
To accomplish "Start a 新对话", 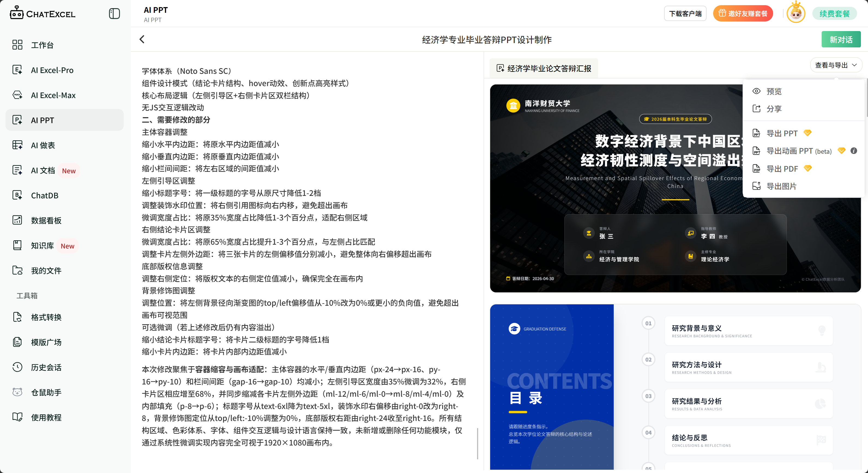I will (841, 40).
